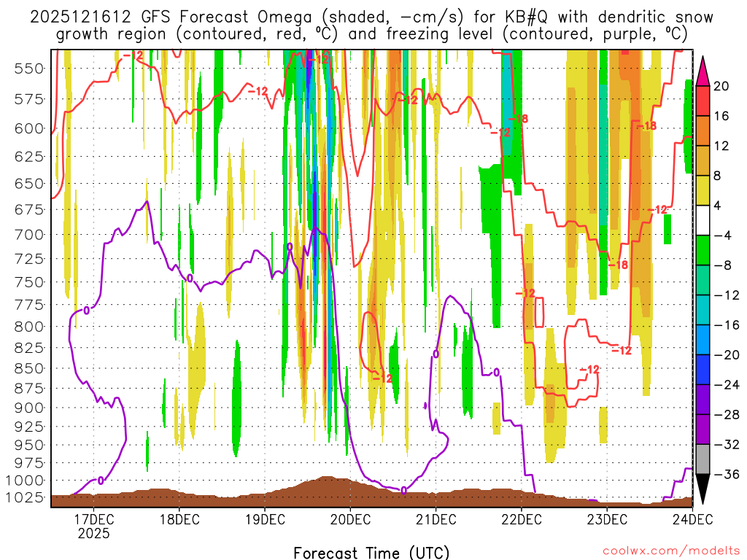Click the '900' pressure level label
The height and width of the screenshot is (560, 747).
[29, 408]
